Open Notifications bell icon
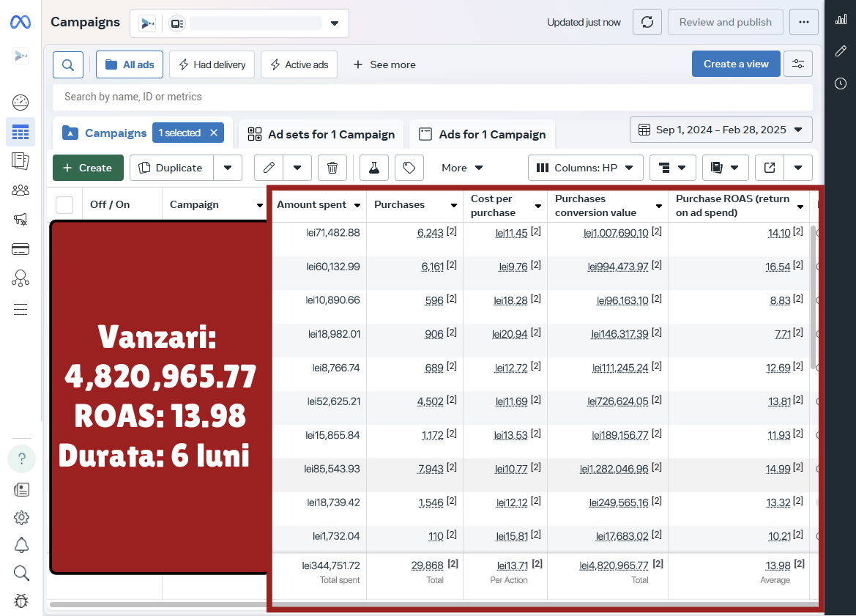856x616 pixels. coord(21,545)
